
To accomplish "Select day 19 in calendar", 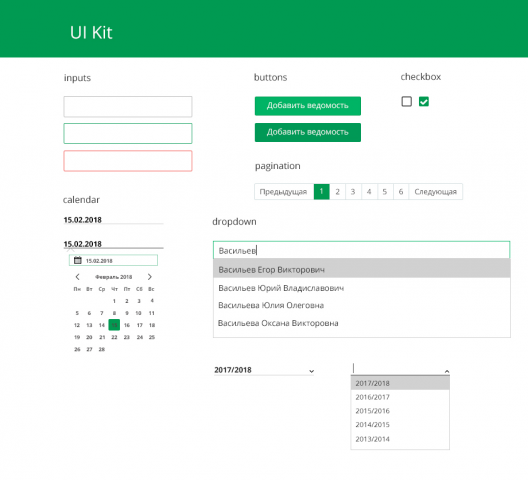I will 77,337.
